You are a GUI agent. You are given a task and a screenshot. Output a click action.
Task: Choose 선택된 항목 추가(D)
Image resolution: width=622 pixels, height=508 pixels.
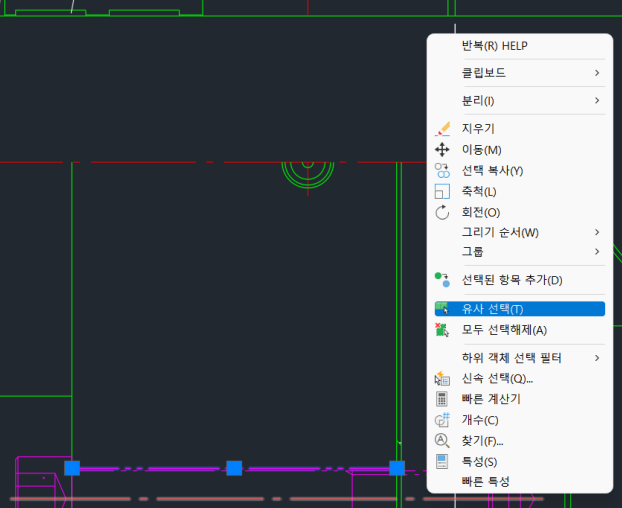pyautogui.click(x=520, y=280)
